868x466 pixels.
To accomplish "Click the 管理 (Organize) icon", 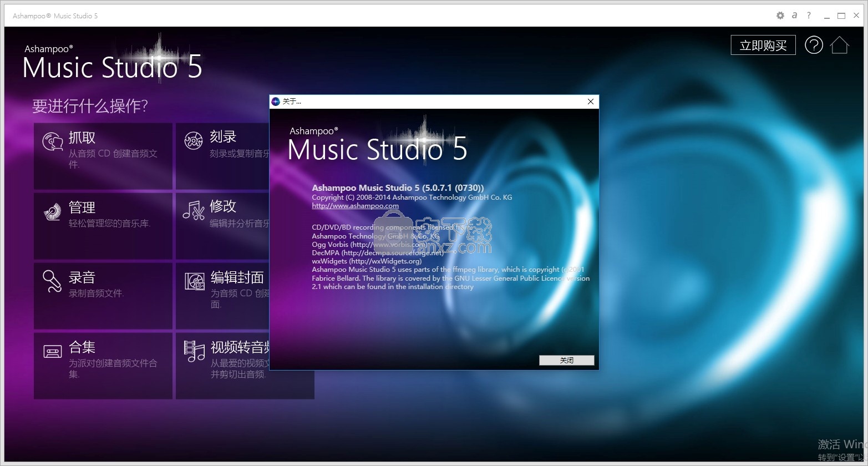I will pyautogui.click(x=53, y=212).
